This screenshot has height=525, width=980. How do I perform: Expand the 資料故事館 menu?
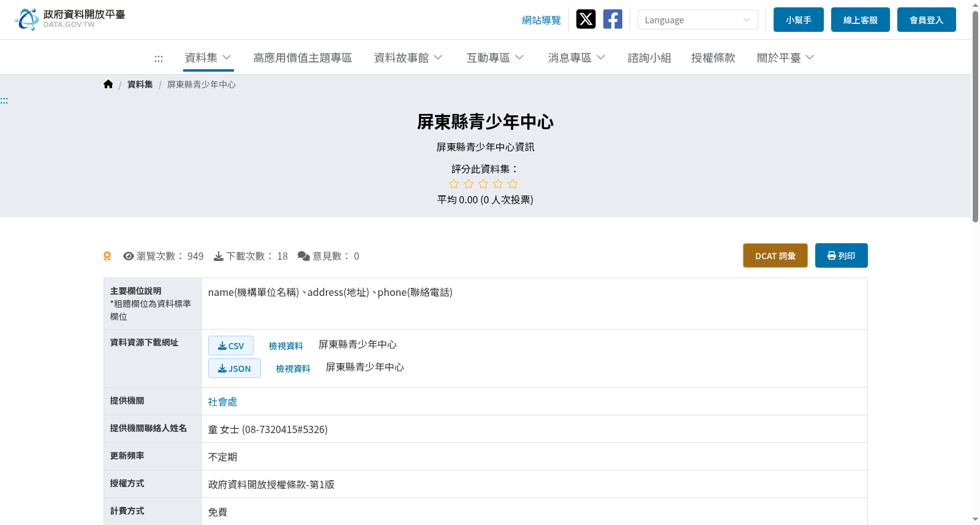pyautogui.click(x=408, y=58)
